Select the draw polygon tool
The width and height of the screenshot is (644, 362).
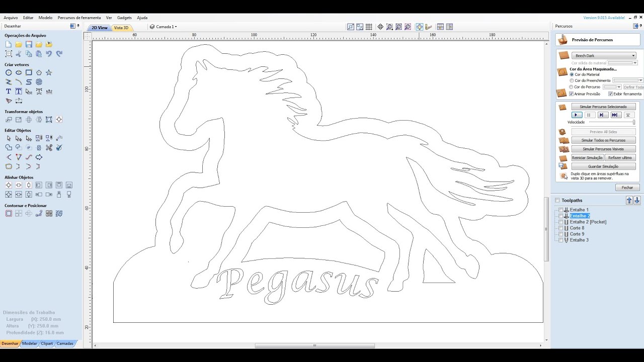pyautogui.click(x=39, y=73)
